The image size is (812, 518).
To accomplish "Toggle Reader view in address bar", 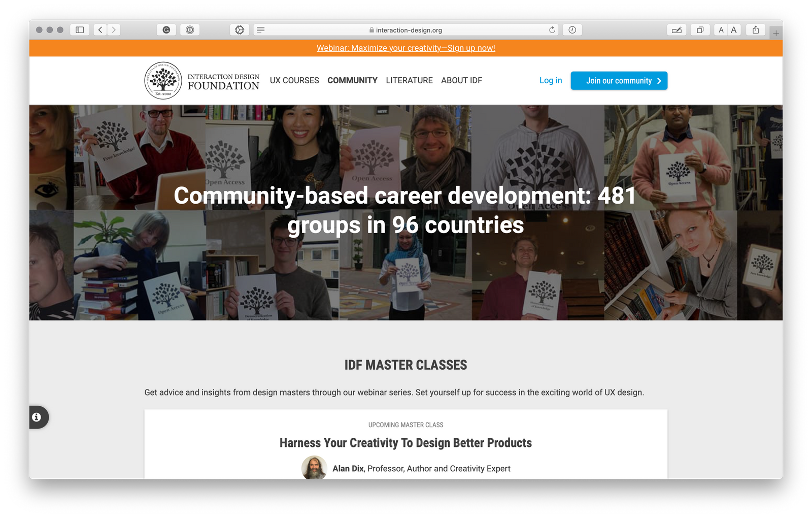I will point(261,30).
